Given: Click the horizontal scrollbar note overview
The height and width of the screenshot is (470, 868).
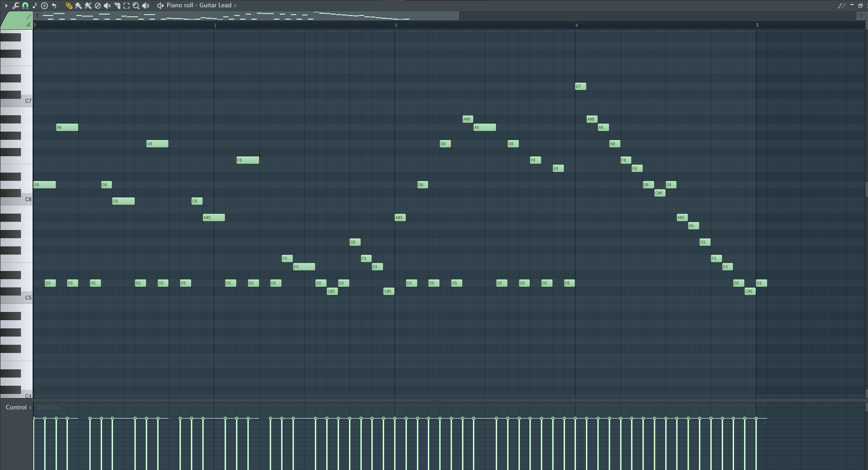Looking at the screenshot, I should (250, 16).
